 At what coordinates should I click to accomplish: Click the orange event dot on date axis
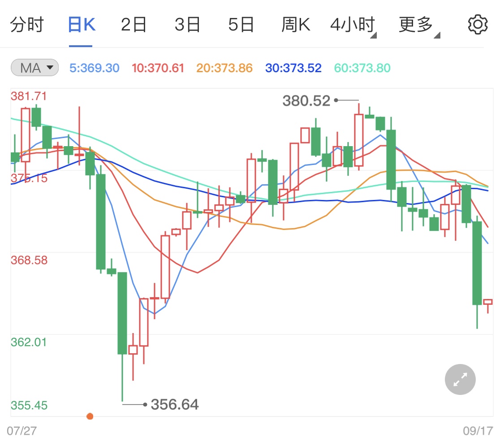[x=90, y=416]
